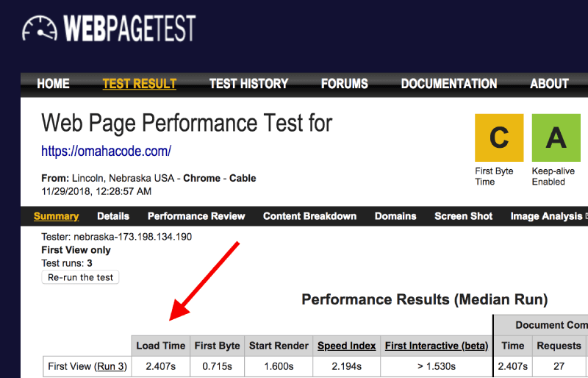Open the First Interactive (beta) link
The image size is (588, 378).
point(437,346)
